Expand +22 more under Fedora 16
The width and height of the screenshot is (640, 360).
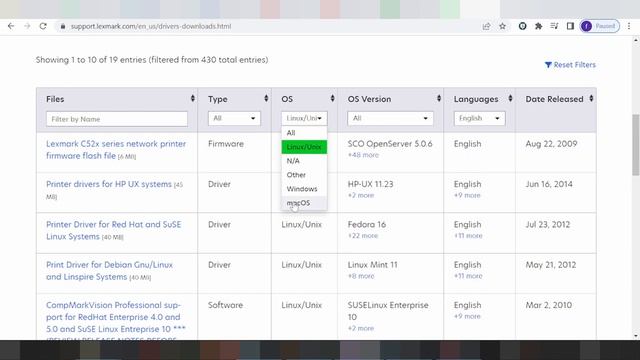[x=363, y=236]
